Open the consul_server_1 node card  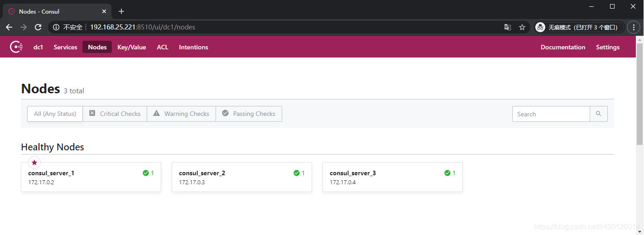click(91, 177)
